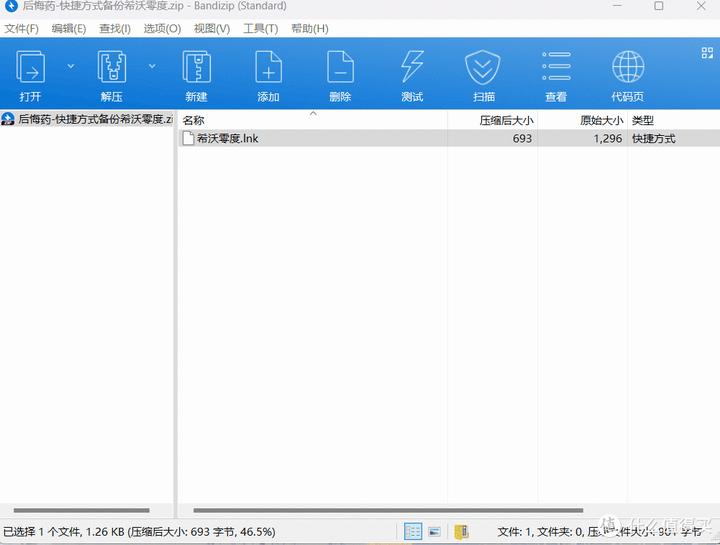This screenshot has width=720, height=545.
Task: Sort by 压缩后大小 column header
Action: click(492, 120)
